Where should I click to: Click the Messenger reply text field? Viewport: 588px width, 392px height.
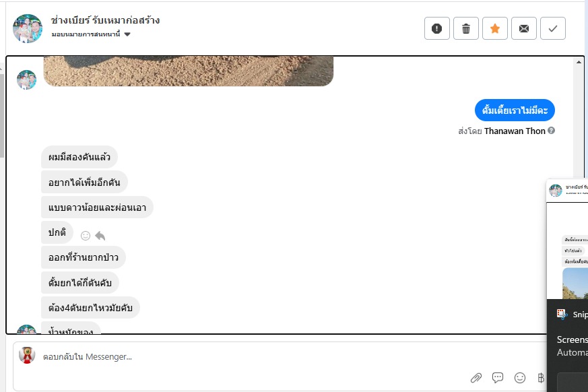click(269, 357)
